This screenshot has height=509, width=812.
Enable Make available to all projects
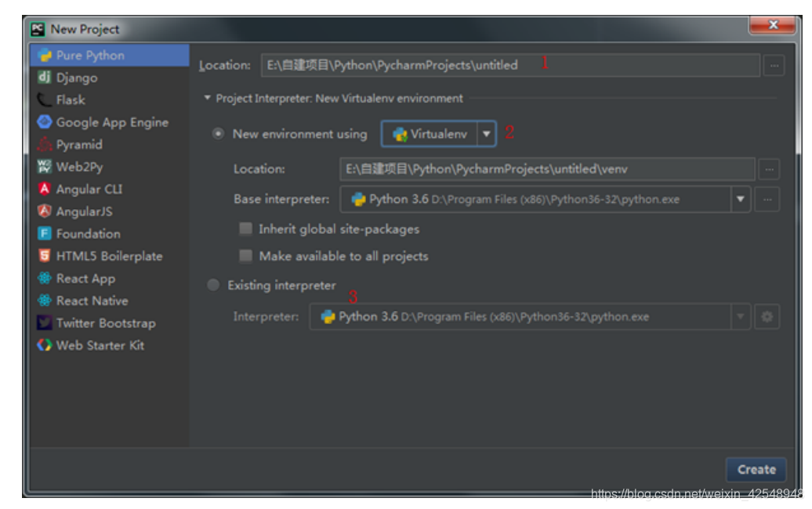tap(246, 255)
